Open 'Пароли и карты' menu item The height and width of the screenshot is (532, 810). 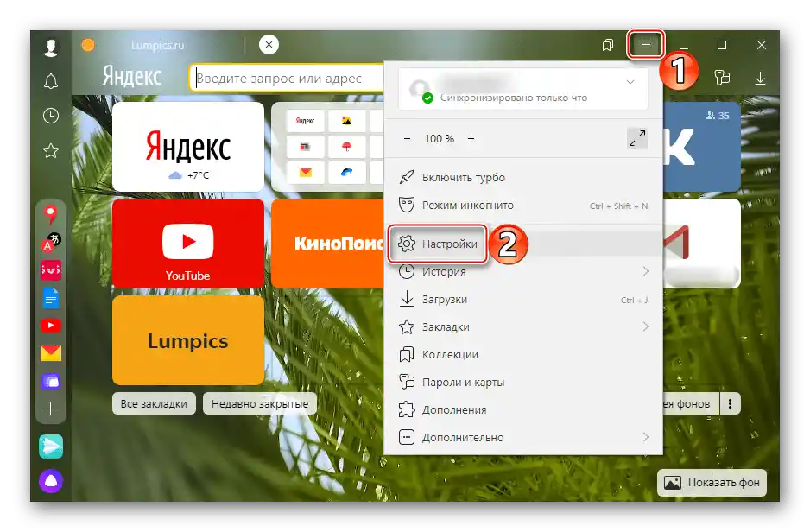(523, 382)
